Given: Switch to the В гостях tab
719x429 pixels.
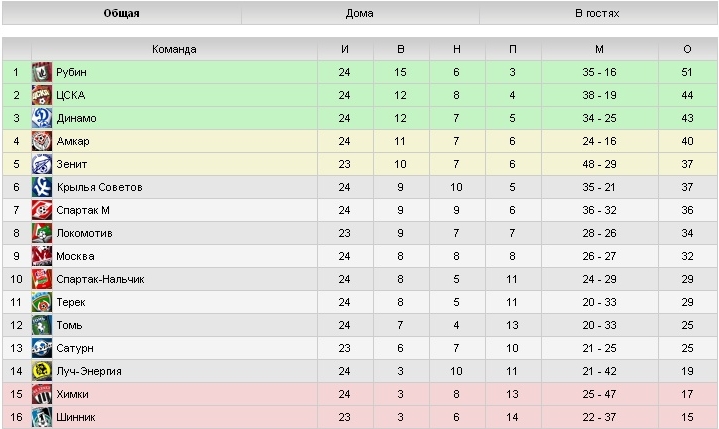Looking at the screenshot, I should click(598, 13).
